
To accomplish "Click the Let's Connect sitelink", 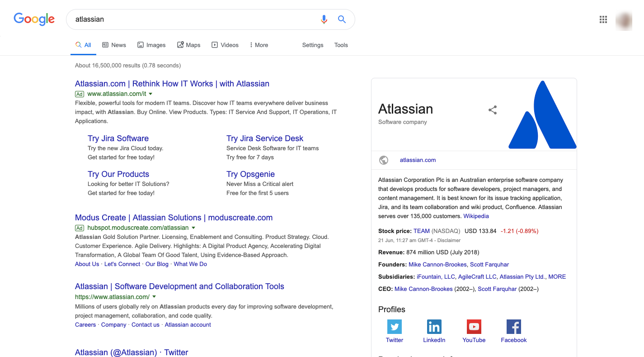I will [122, 264].
